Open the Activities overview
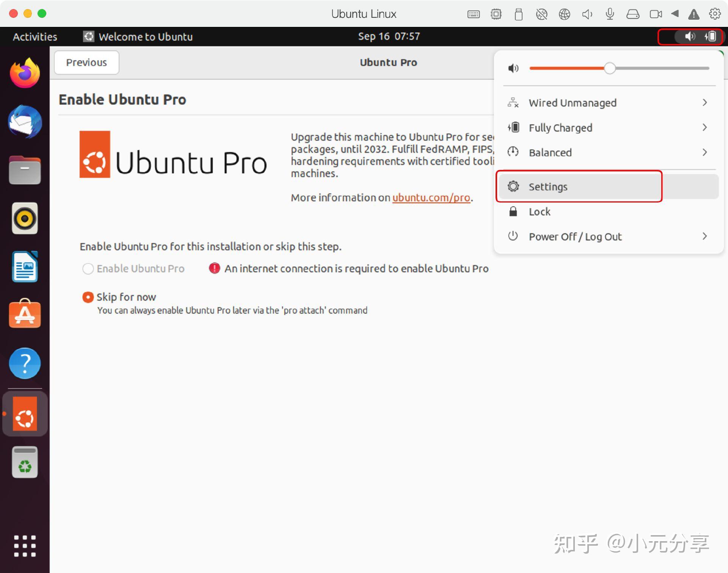 [x=34, y=36]
